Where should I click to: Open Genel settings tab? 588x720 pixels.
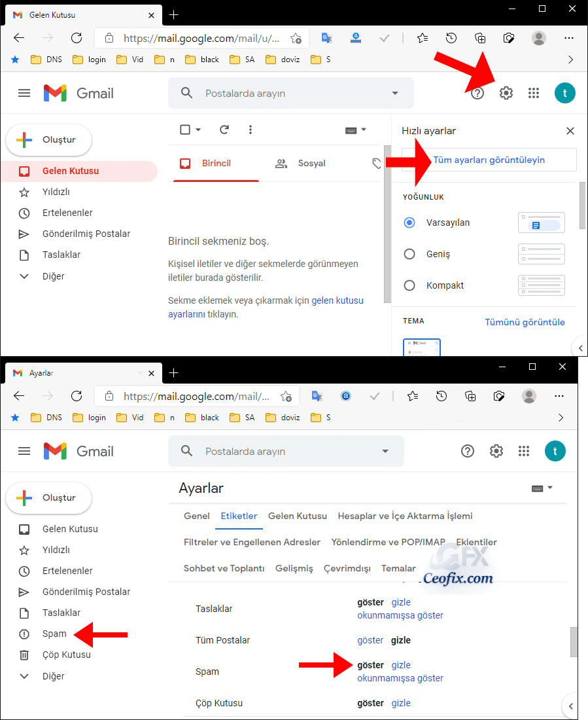[x=196, y=516]
